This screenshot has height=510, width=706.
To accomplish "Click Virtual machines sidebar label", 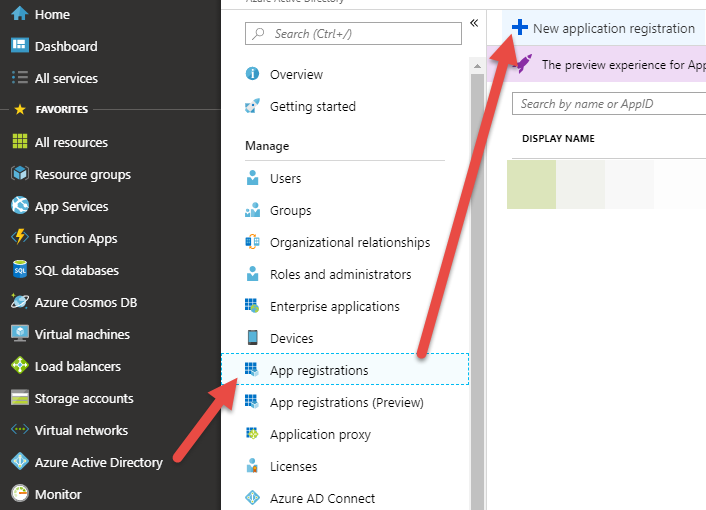I will click(82, 334).
